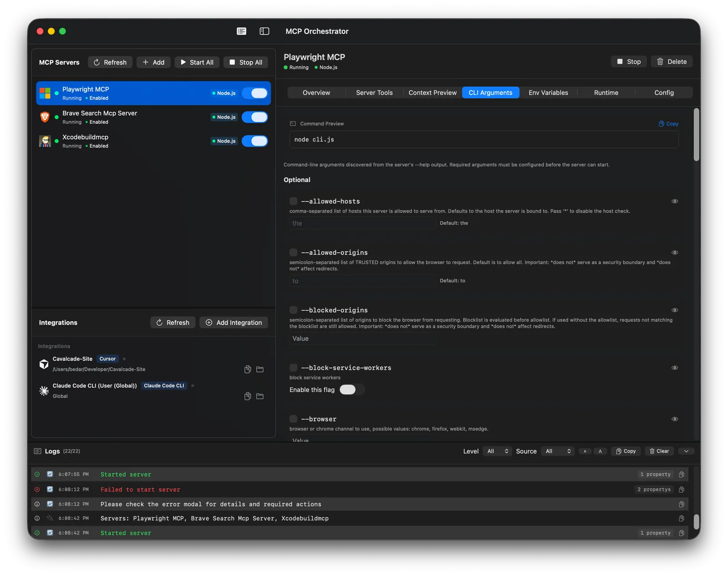Disable the Playwright MCP server toggle
This screenshot has height=576, width=728.
pyautogui.click(x=255, y=93)
